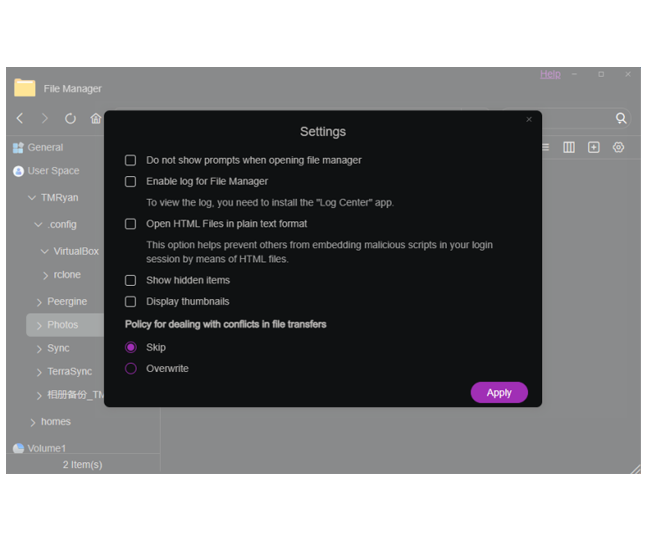Image resolution: width=648 pixels, height=550 pixels.
Task: Click the new item plus icon
Action: [x=594, y=147]
